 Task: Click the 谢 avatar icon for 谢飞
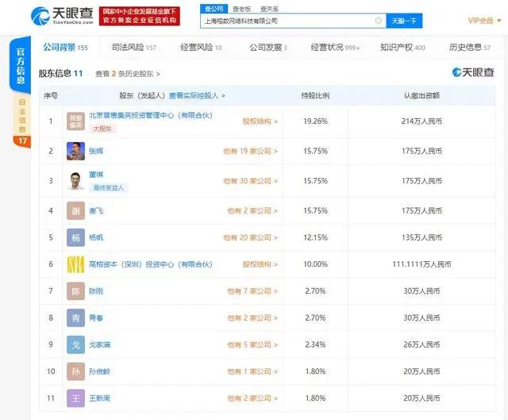pos(75,210)
